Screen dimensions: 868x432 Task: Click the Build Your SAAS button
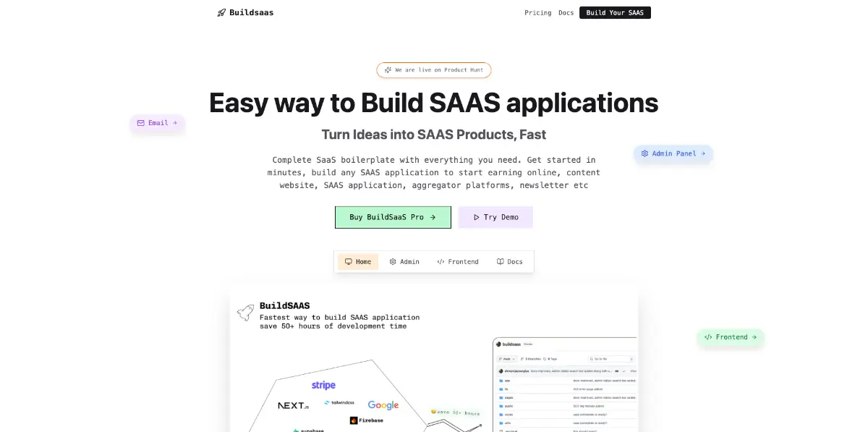click(615, 13)
